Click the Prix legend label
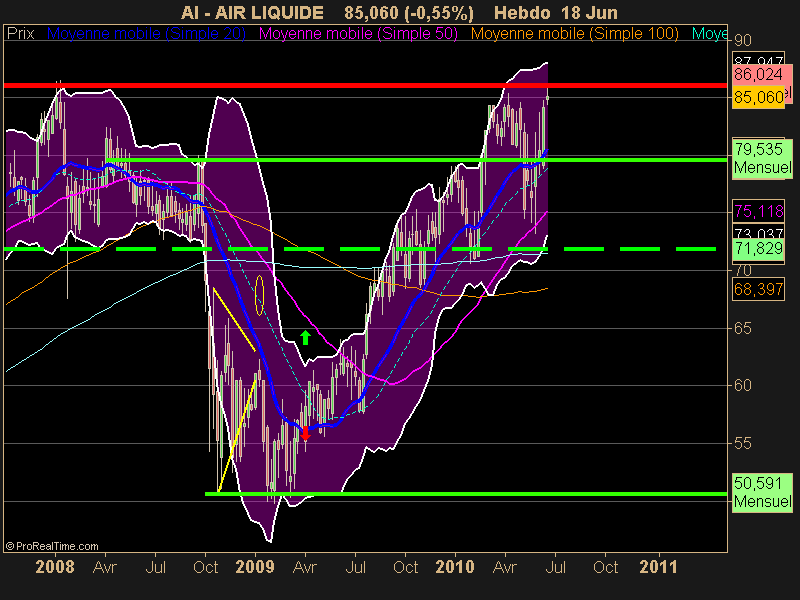Screen dimensions: 800x600 coord(20,34)
